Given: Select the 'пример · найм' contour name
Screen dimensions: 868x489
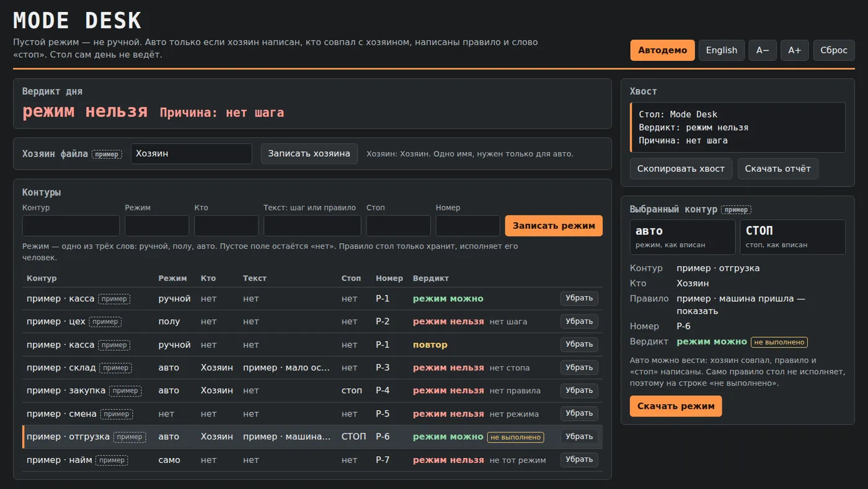Looking at the screenshot, I should pos(60,460).
